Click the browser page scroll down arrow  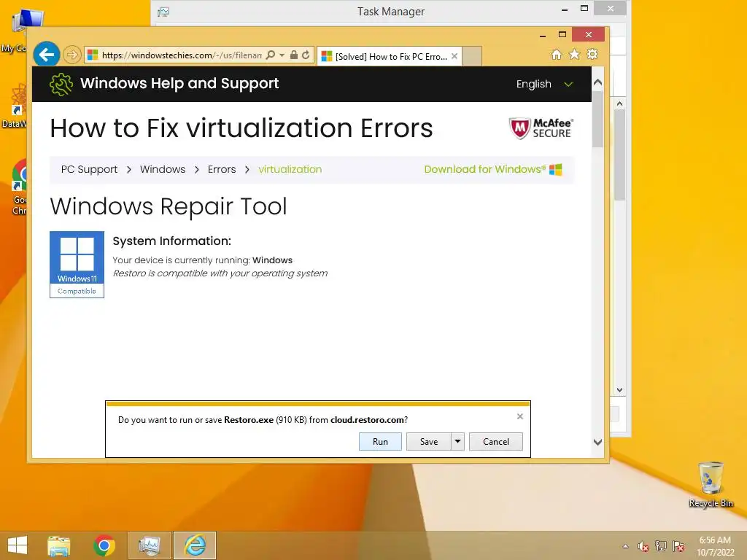coord(598,442)
